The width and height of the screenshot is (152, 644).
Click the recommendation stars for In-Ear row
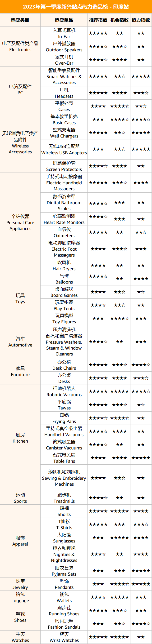98,33
